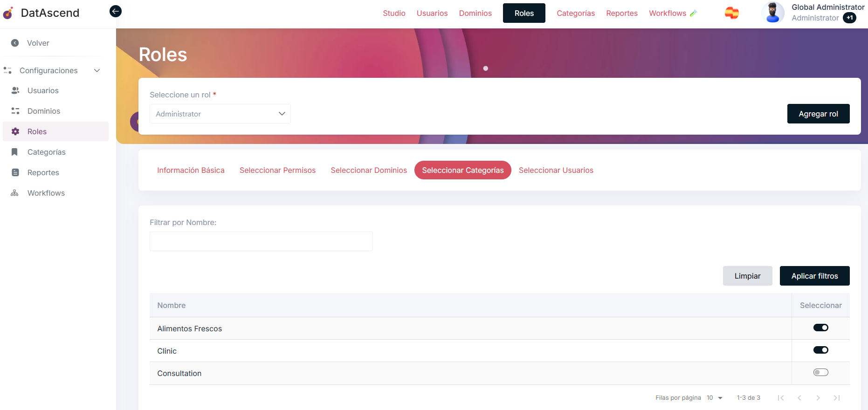The width and height of the screenshot is (868, 410).
Task: Switch to the Seleccionar Permisos tab
Action: pyautogui.click(x=277, y=170)
